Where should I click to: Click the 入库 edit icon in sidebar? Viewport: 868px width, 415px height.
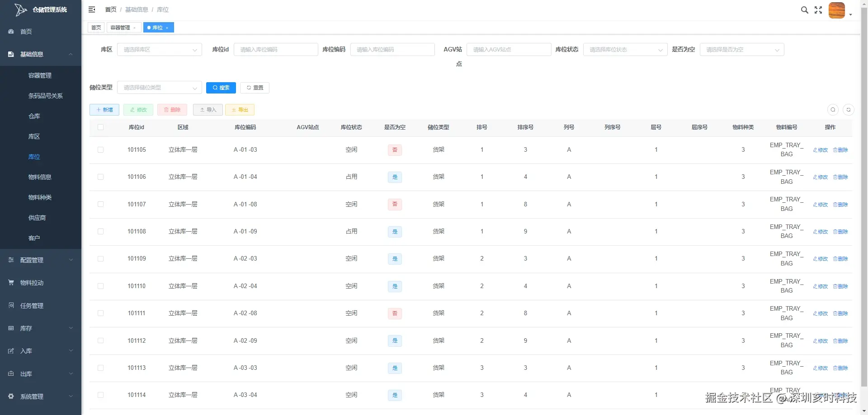11,351
